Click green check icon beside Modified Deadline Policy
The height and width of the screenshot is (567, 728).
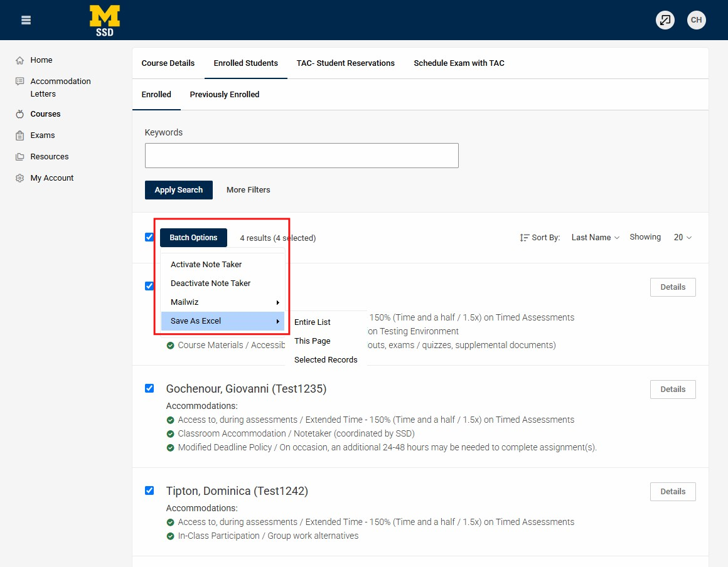pos(171,448)
